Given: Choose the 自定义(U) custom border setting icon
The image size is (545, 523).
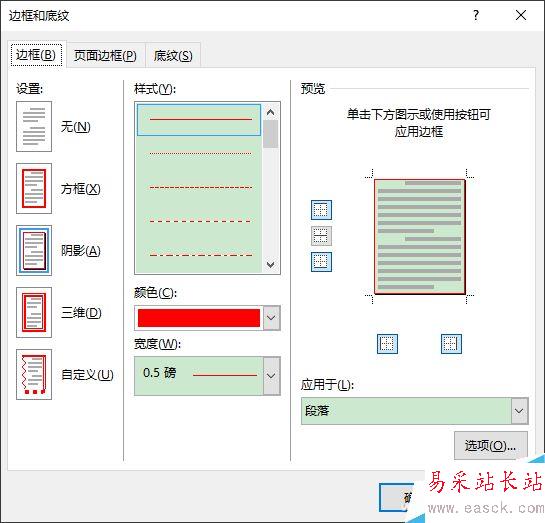Looking at the screenshot, I should coord(34,374).
